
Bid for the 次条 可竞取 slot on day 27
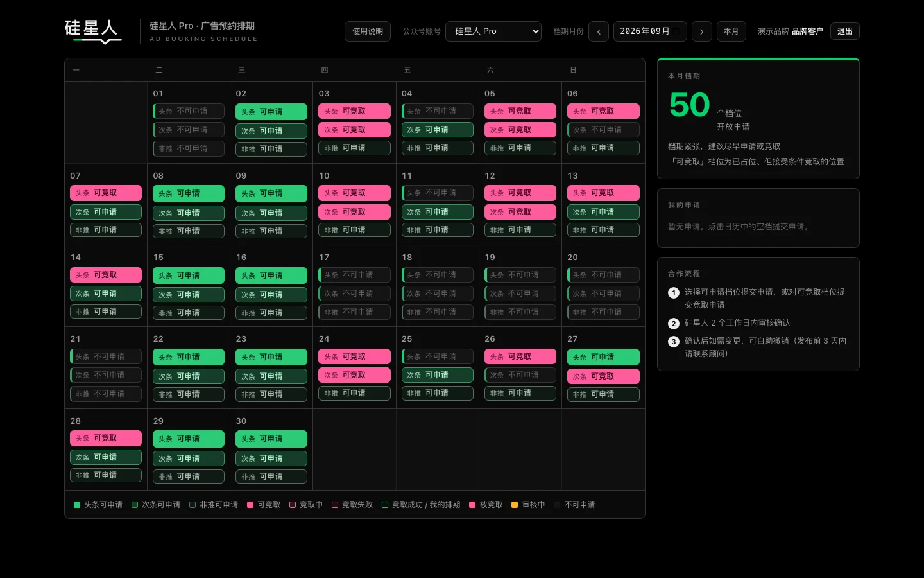603,376
